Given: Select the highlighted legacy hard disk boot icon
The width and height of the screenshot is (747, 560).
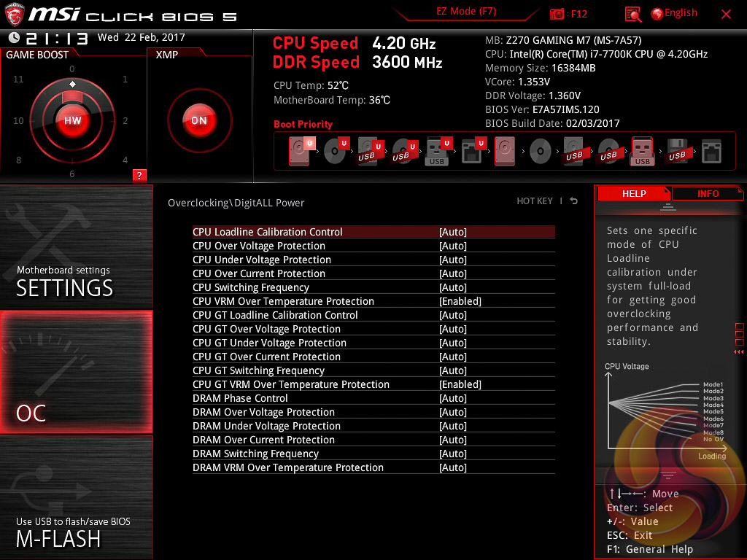Looking at the screenshot, I should 505,152.
